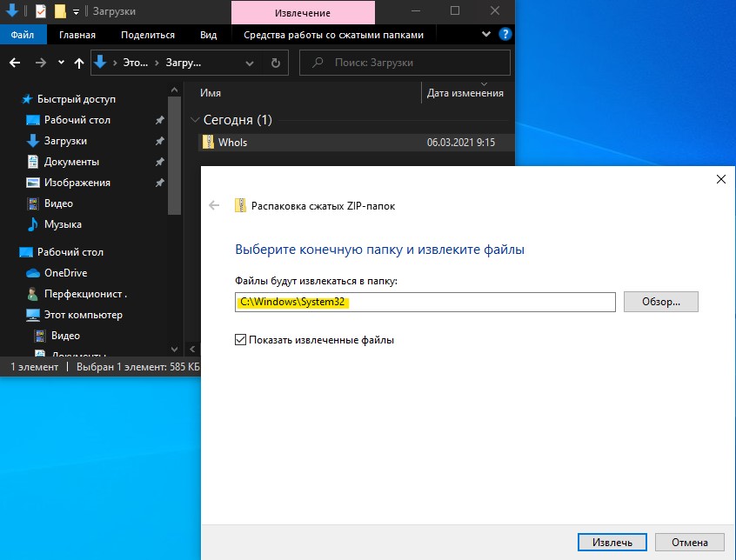The width and height of the screenshot is (736, 560).
Task: Switch to the Поделиться ribbon tab
Action: 148,35
